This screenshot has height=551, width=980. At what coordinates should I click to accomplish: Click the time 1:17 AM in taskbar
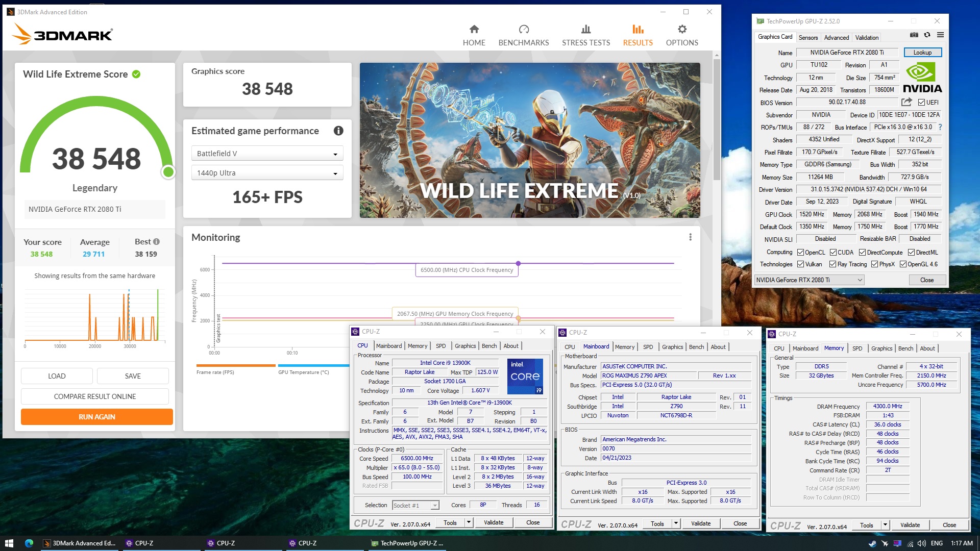[x=962, y=543]
